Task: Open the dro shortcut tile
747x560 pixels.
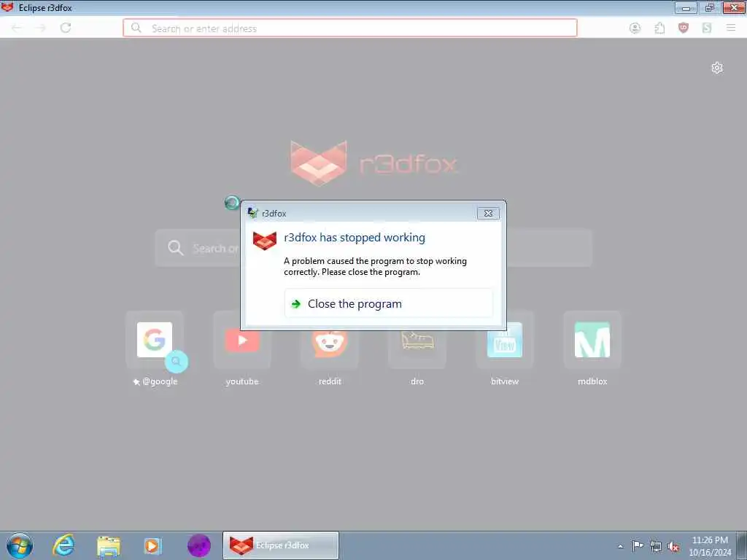Action: pos(417,340)
